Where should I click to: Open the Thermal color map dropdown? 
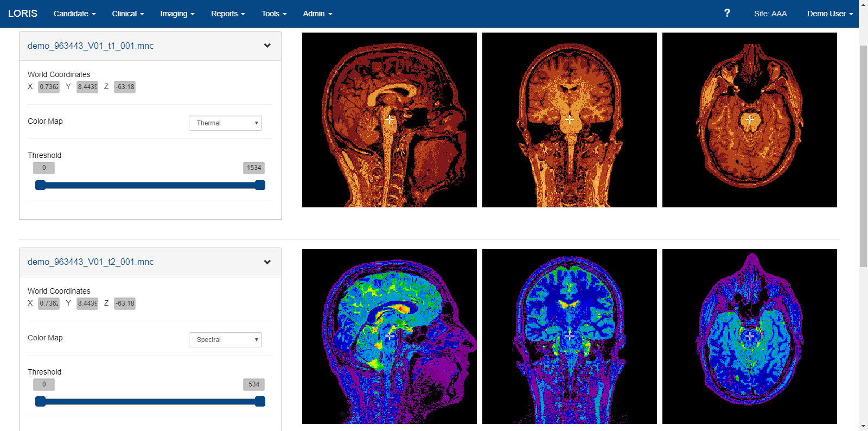click(x=225, y=123)
